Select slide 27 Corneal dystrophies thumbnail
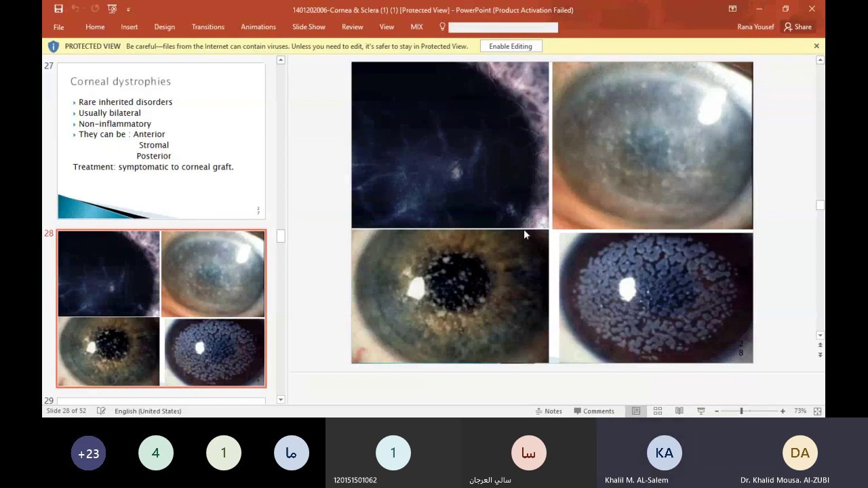 [x=161, y=141]
